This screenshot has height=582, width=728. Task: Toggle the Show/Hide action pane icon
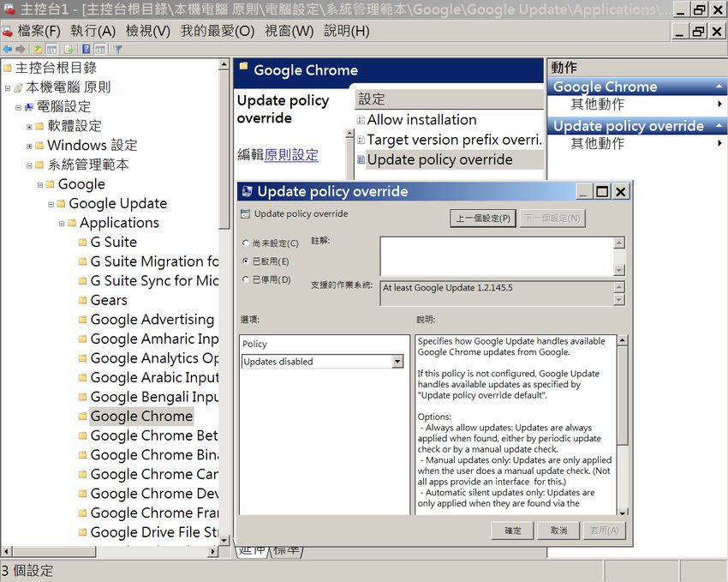pyautogui.click(x=100, y=49)
